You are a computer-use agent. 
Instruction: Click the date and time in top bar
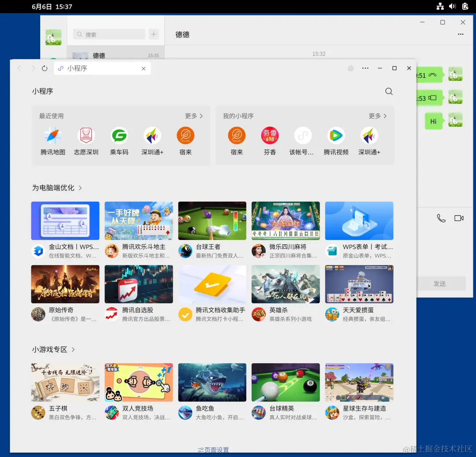click(x=52, y=7)
